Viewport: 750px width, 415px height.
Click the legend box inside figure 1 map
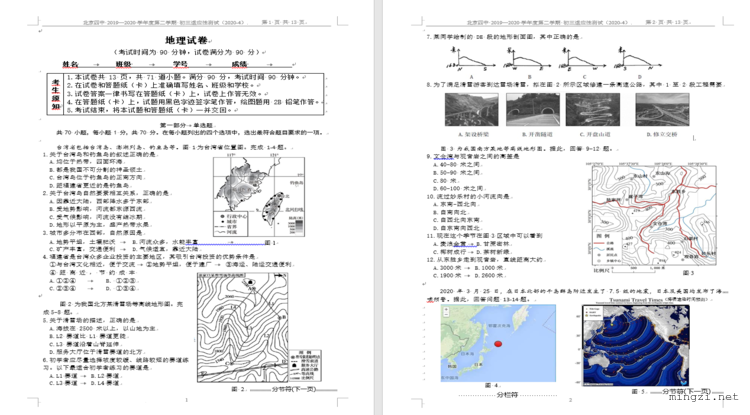(x=231, y=224)
